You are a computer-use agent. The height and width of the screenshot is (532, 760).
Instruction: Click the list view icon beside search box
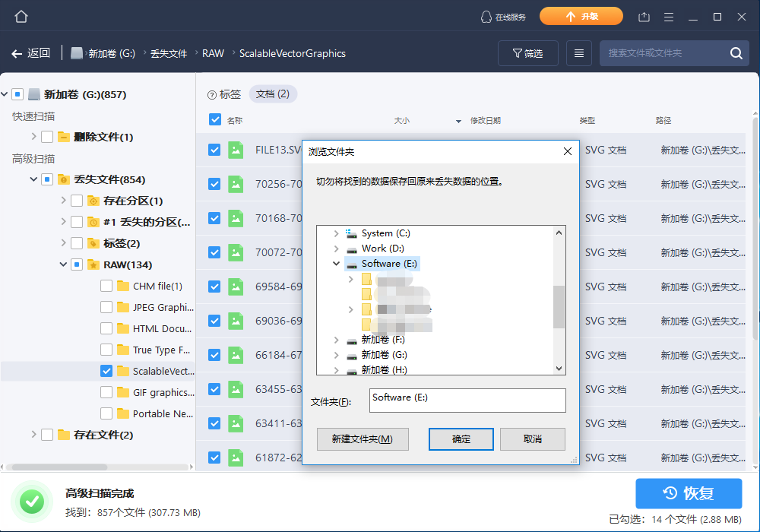[x=578, y=53]
